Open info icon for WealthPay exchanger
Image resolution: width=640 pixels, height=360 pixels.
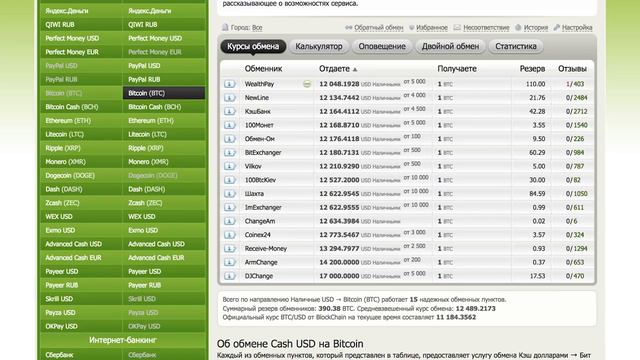(229, 84)
